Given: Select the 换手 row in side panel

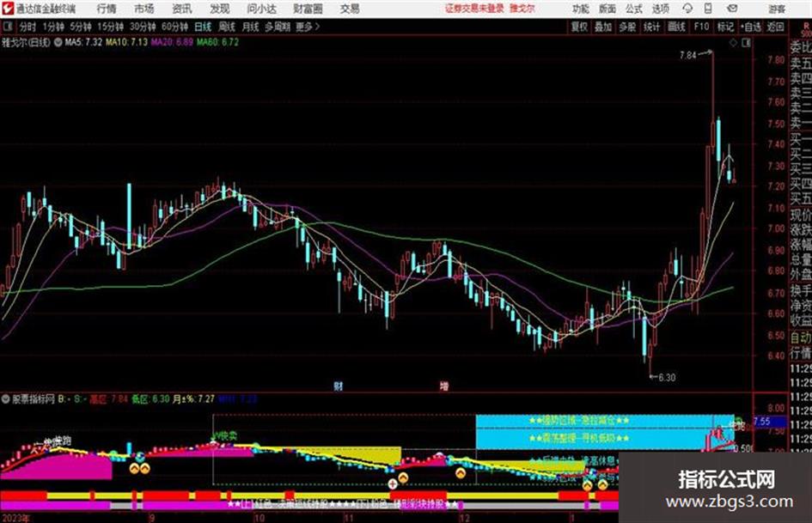Looking at the screenshot, I should (801, 290).
